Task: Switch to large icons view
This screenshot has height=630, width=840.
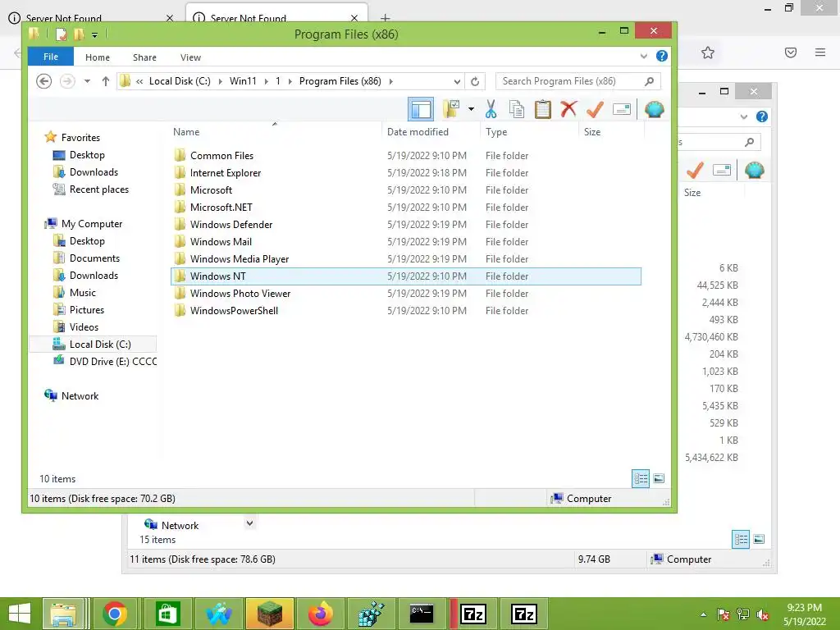Action: [x=659, y=478]
